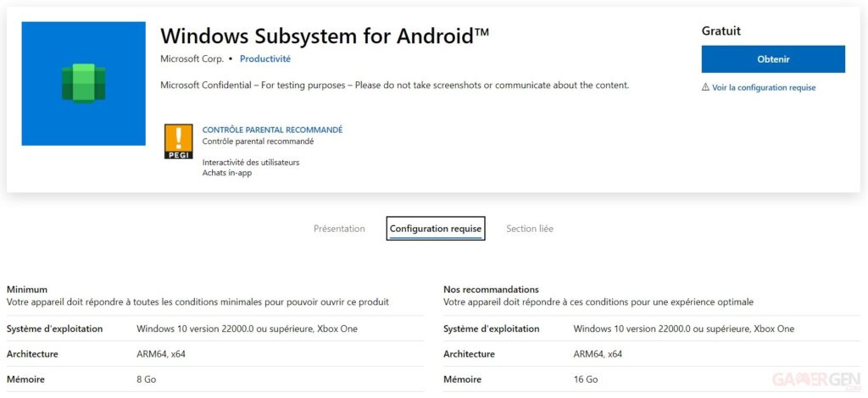Screen dimensions: 868x398
Task: Click the Microsoft Corp. publisher name
Action: pyautogui.click(x=192, y=58)
